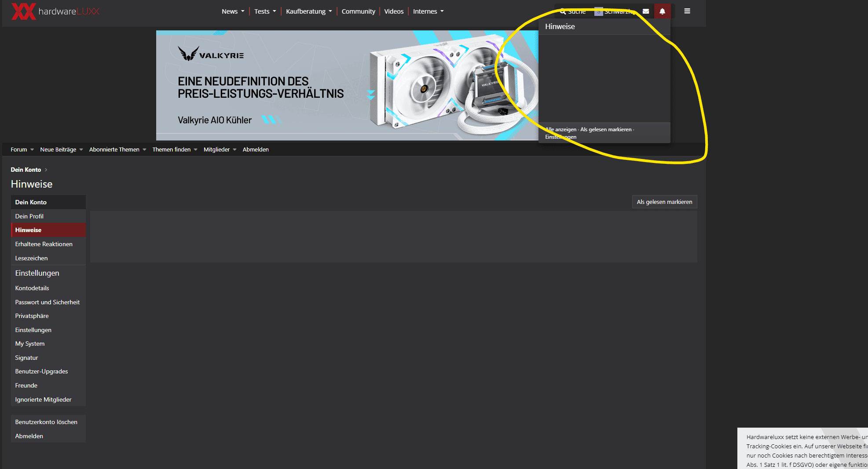This screenshot has height=469, width=868.
Task: Open My System in the sidebar
Action: tap(48, 343)
